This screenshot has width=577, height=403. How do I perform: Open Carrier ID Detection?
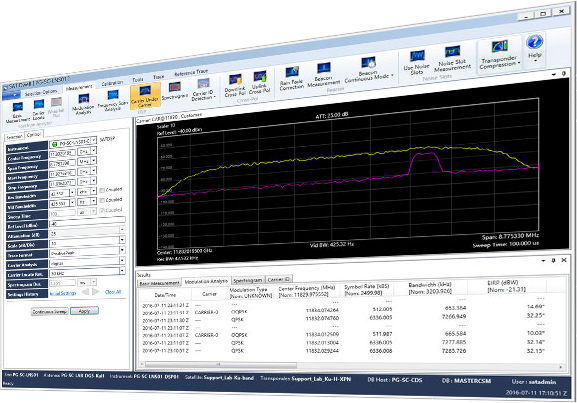pyautogui.click(x=203, y=89)
